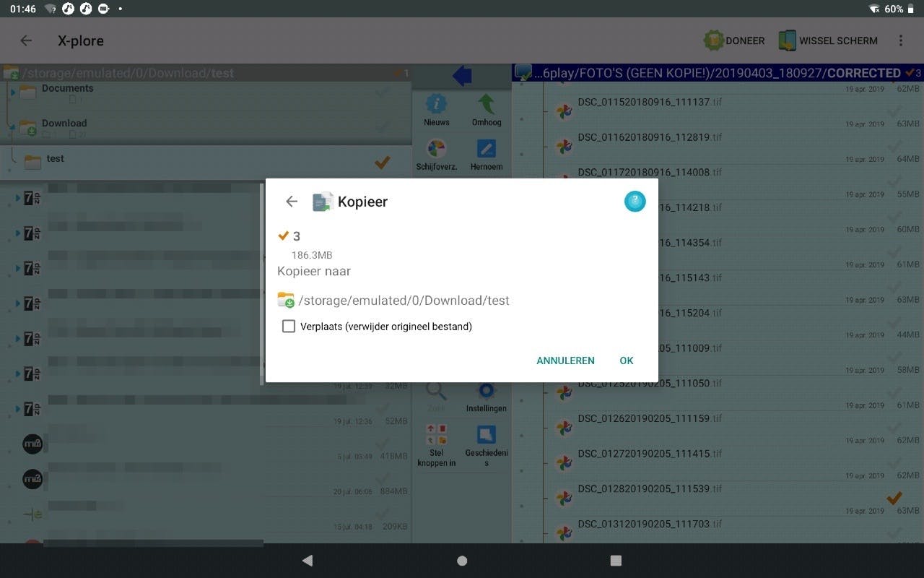The image size is (924, 578).
Task: Tick the checkmark on Documents folder row
Action: pos(383,92)
